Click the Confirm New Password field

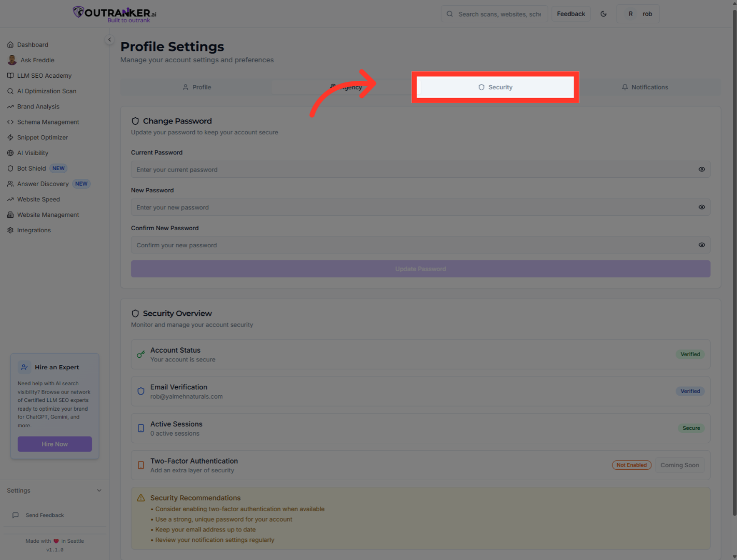click(420, 245)
